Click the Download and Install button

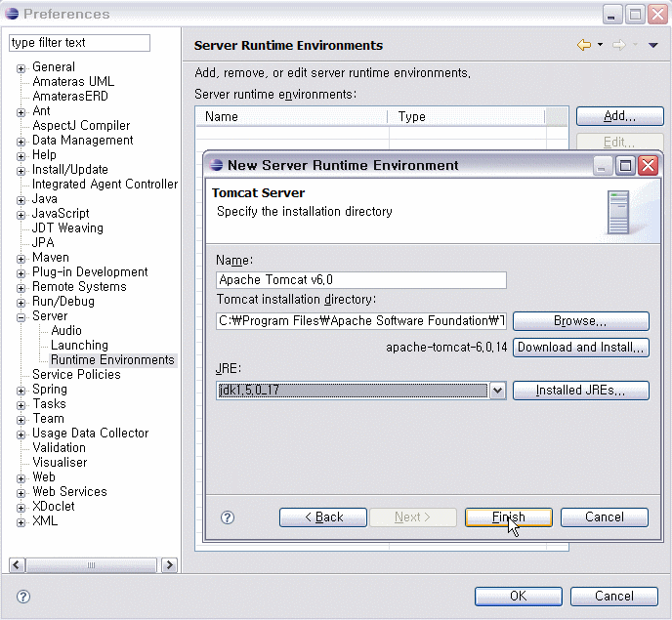[580, 348]
